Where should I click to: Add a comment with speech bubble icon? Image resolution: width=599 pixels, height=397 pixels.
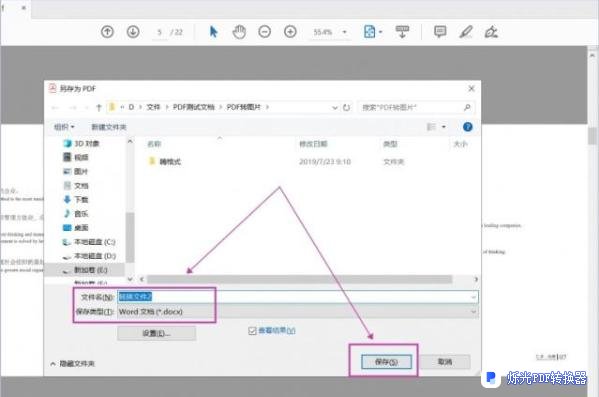pyautogui.click(x=440, y=32)
